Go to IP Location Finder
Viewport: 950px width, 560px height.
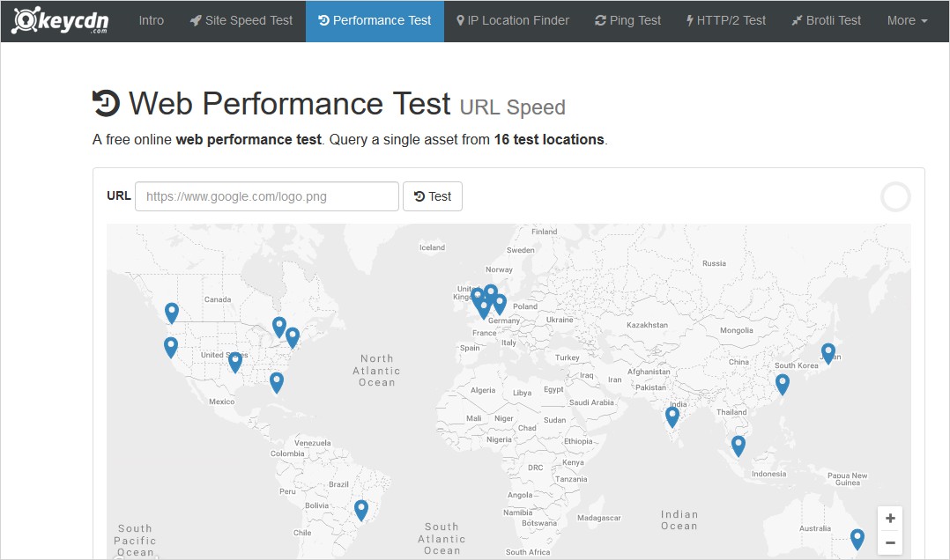click(x=513, y=21)
